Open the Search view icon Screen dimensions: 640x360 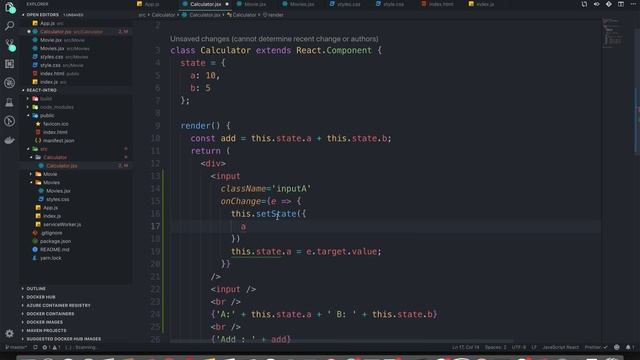[9, 25]
